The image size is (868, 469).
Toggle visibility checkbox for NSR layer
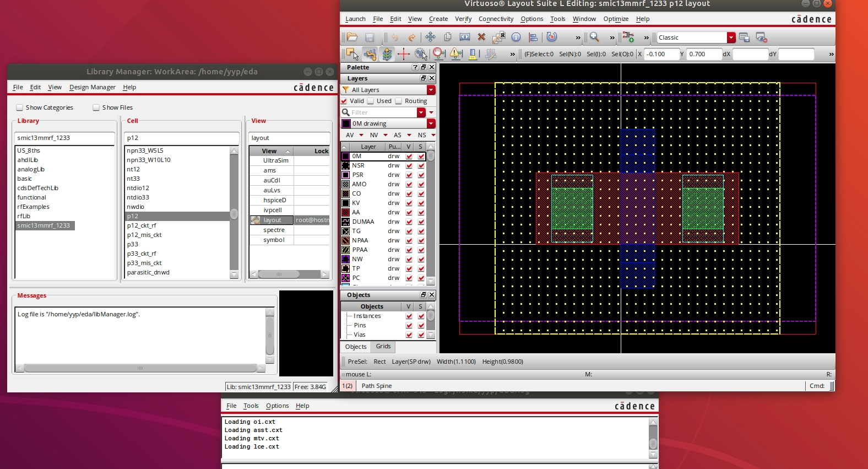click(409, 165)
